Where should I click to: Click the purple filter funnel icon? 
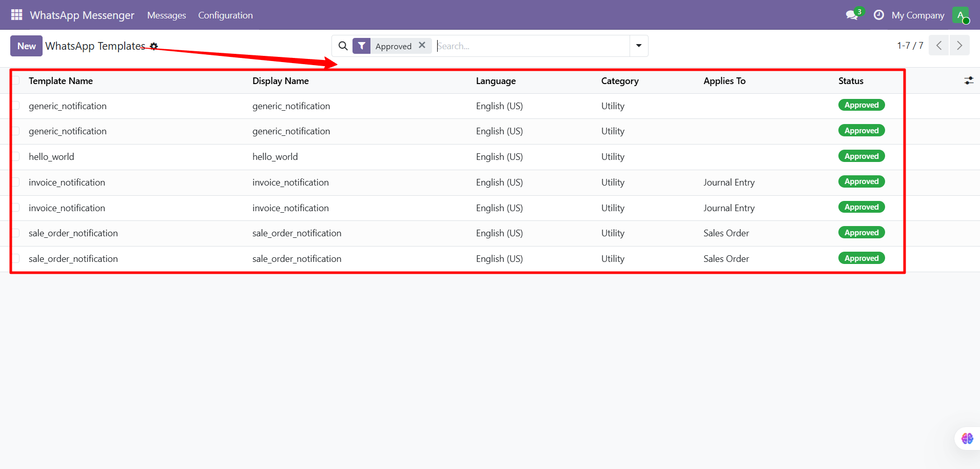click(362, 46)
